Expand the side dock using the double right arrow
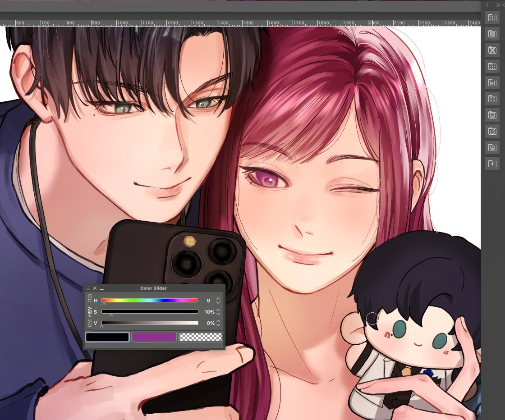This screenshot has width=505, height=420. [499, 5]
